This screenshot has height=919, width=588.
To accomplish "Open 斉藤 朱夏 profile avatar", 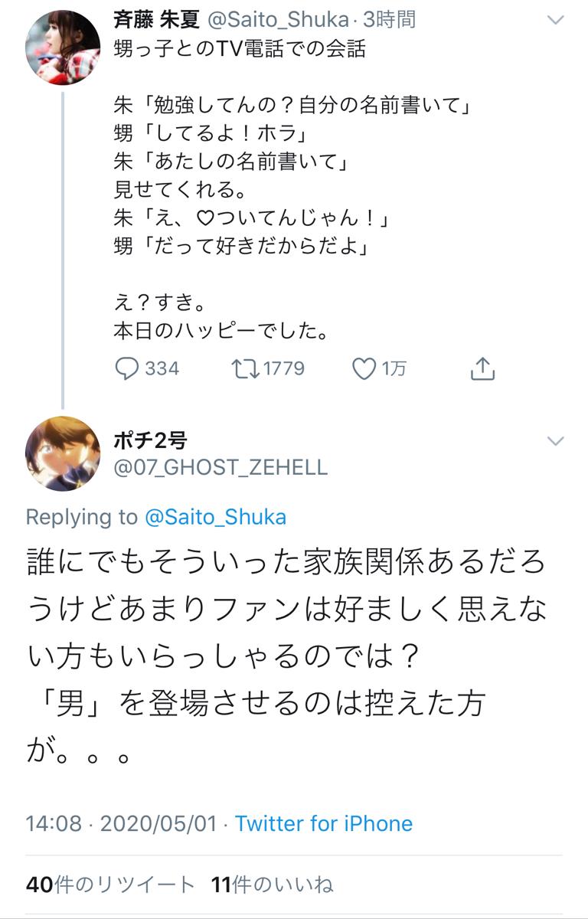I will click(x=63, y=47).
